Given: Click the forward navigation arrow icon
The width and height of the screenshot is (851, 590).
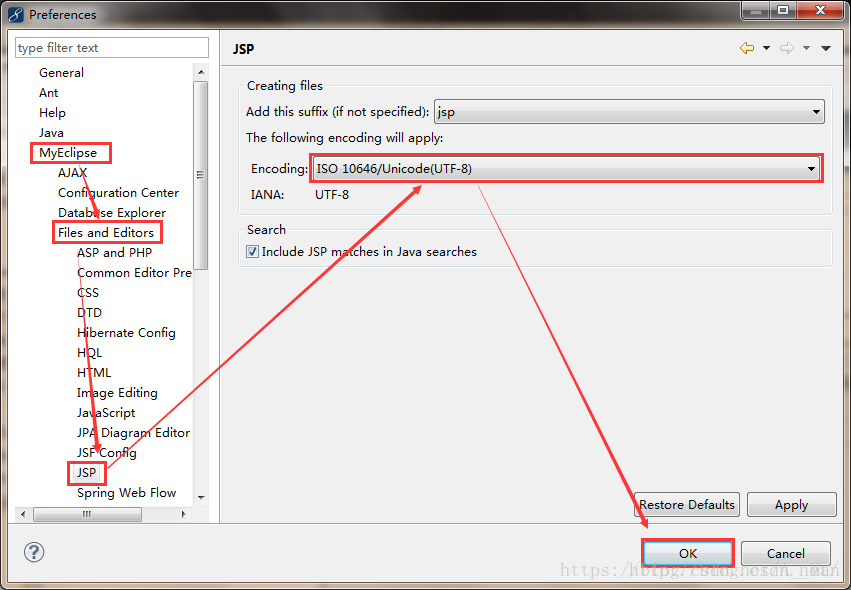Looking at the screenshot, I should point(786,48).
